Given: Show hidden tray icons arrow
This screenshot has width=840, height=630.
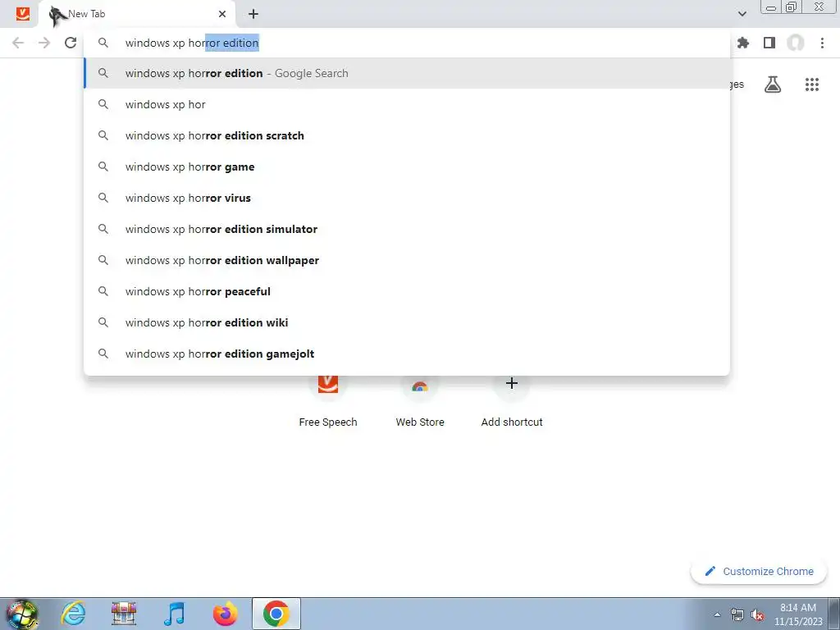Looking at the screenshot, I should pos(717,614).
